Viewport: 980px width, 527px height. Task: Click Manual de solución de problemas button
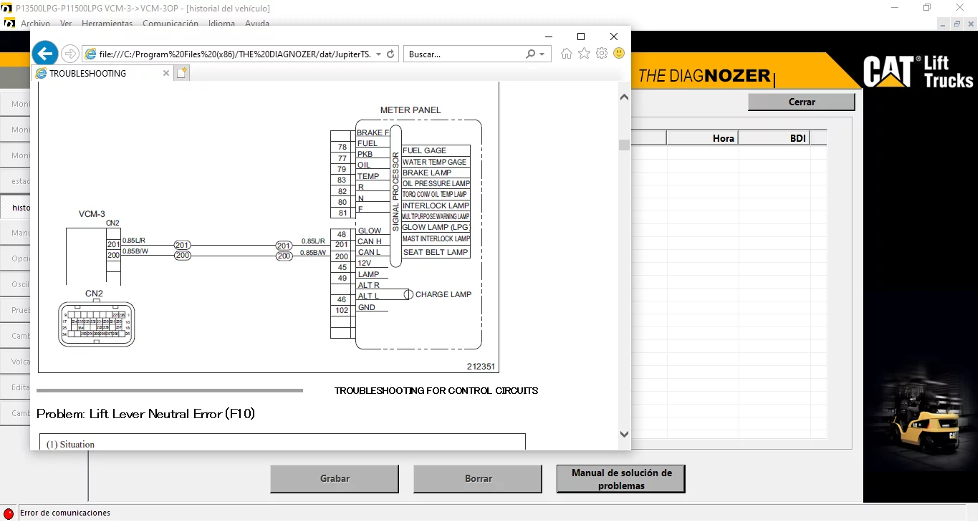(x=620, y=478)
